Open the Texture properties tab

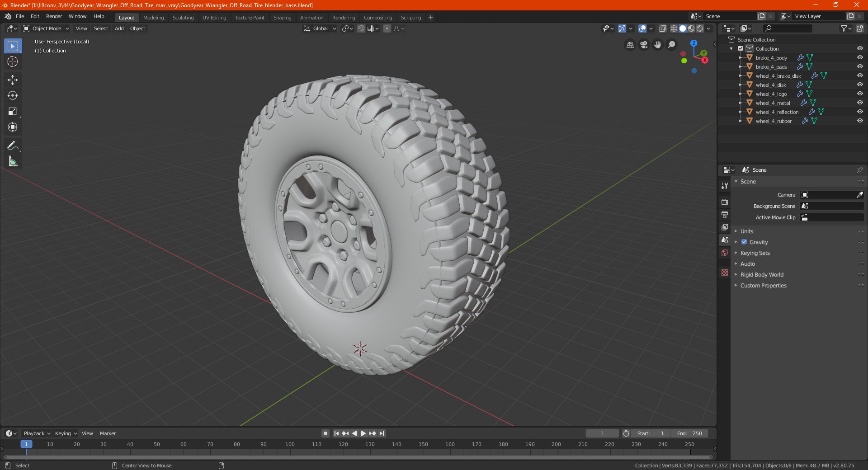pyautogui.click(x=725, y=273)
